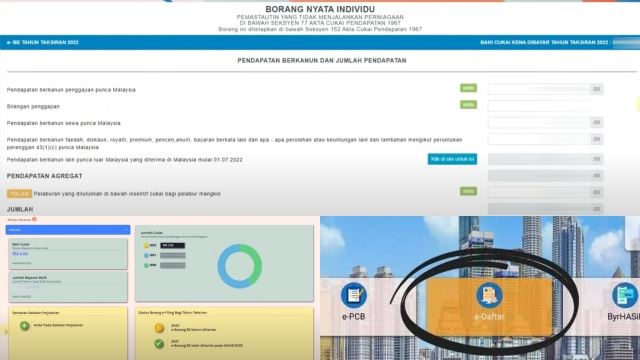Click 'Anda Tiada Sekatan Perjalanan' text
The width and height of the screenshot is (640, 360).
58,325
